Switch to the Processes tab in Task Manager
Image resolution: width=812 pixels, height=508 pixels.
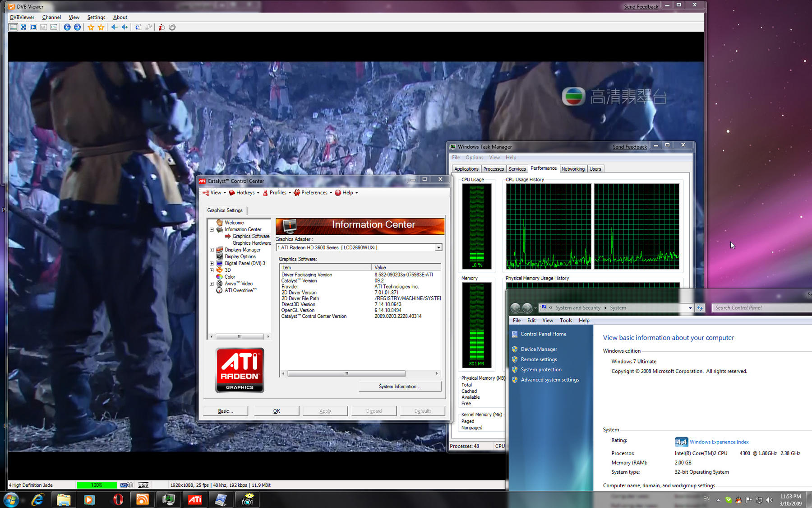[494, 169]
